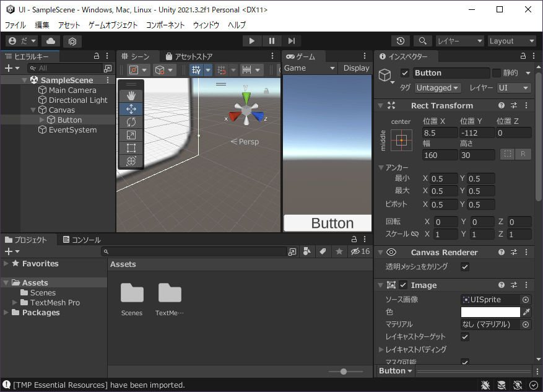Open the File menu
The image size is (543, 392).
[15, 25]
